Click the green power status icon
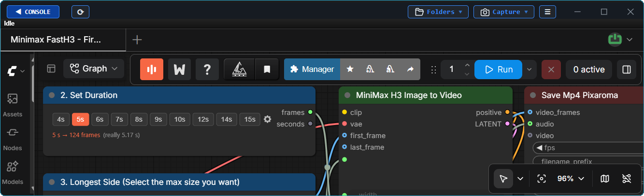 tap(615, 40)
